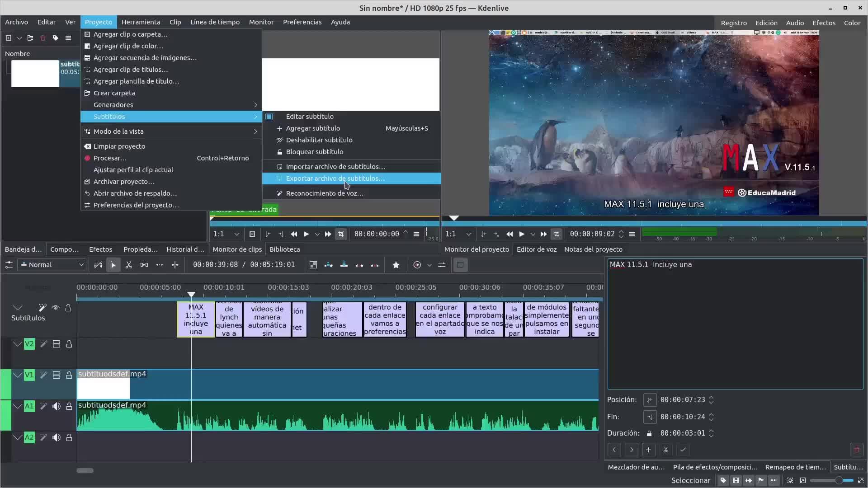Lock the V1 video track
The height and width of the screenshot is (488, 868).
(69, 375)
